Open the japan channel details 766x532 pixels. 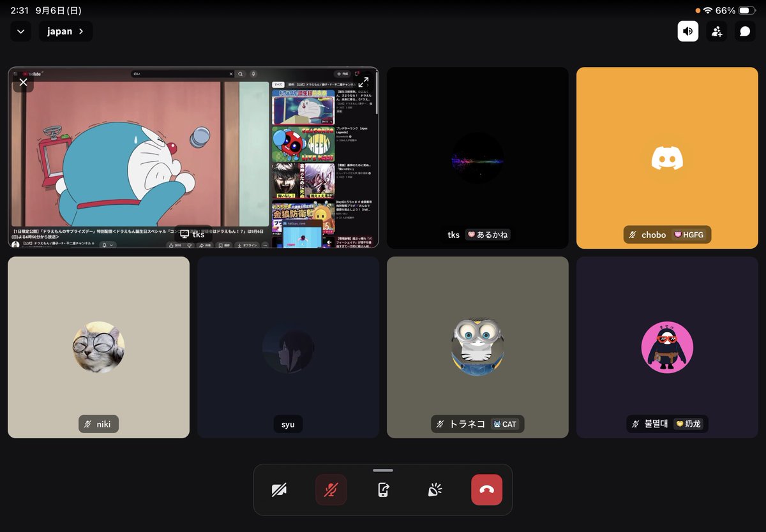click(66, 31)
